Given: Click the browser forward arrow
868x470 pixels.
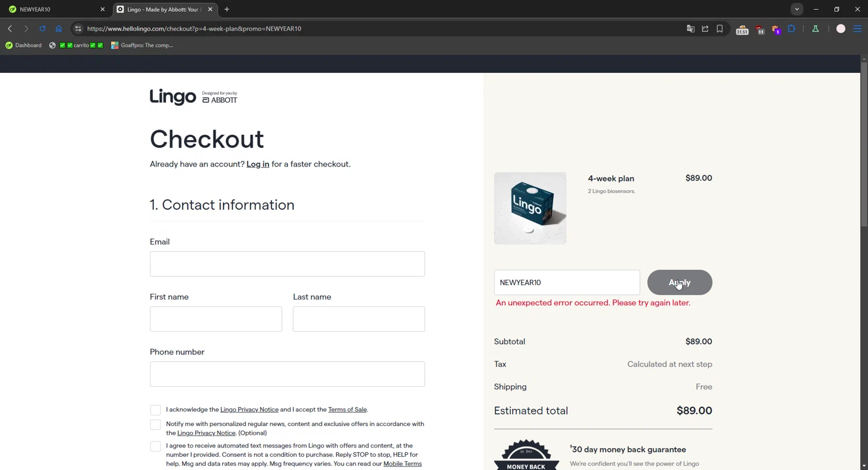Looking at the screenshot, I should [x=26, y=29].
